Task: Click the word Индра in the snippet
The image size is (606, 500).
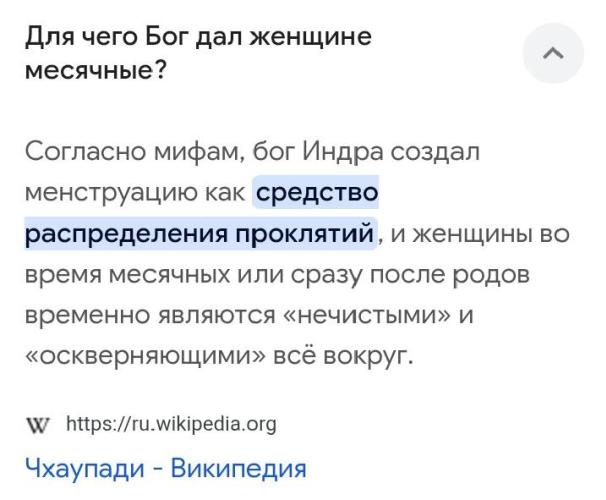Action: (x=343, y=151)
